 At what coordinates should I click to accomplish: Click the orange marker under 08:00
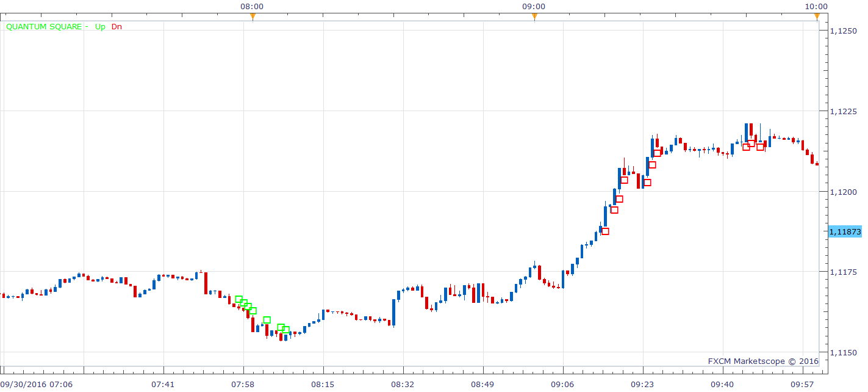(x=253, y=16)
